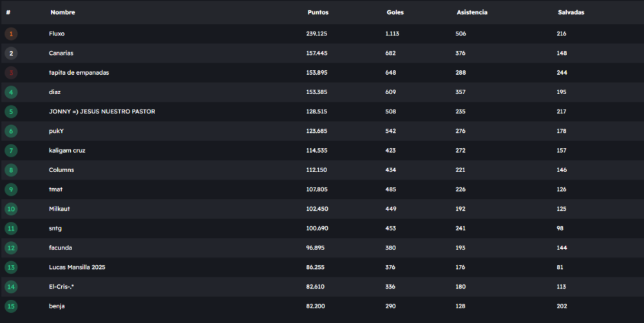Select the Lucas Mansilla 2025 row
644x323 pixels.
coord(77,267)
